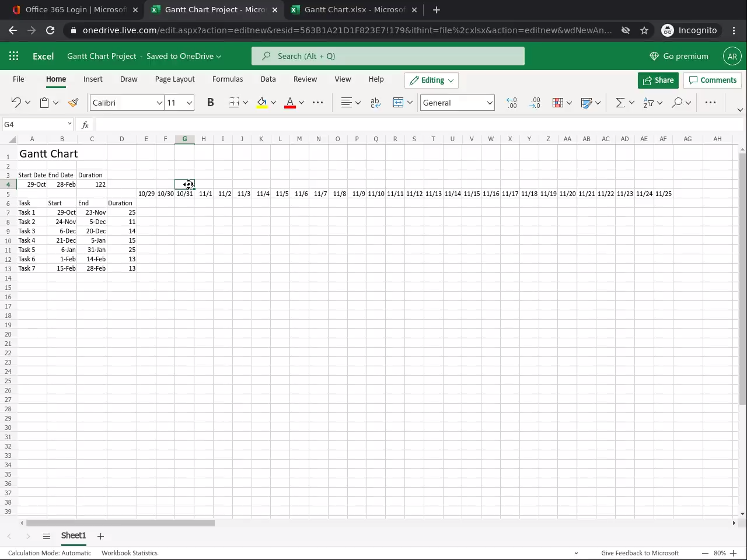Switch to the Draw tab

[129, 79]
